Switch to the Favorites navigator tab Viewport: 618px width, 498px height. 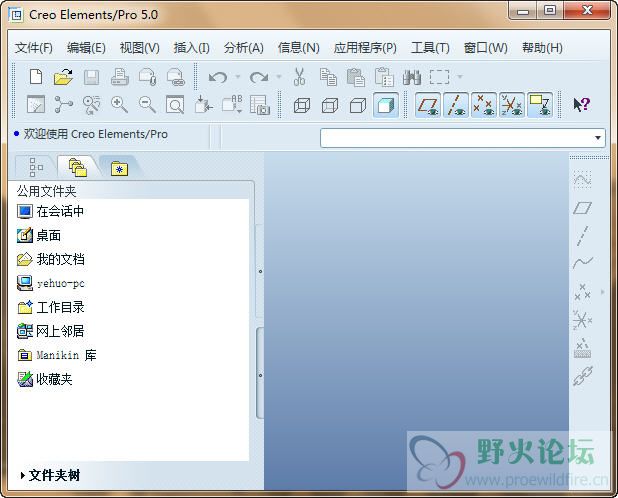click(x=119, y=168)
